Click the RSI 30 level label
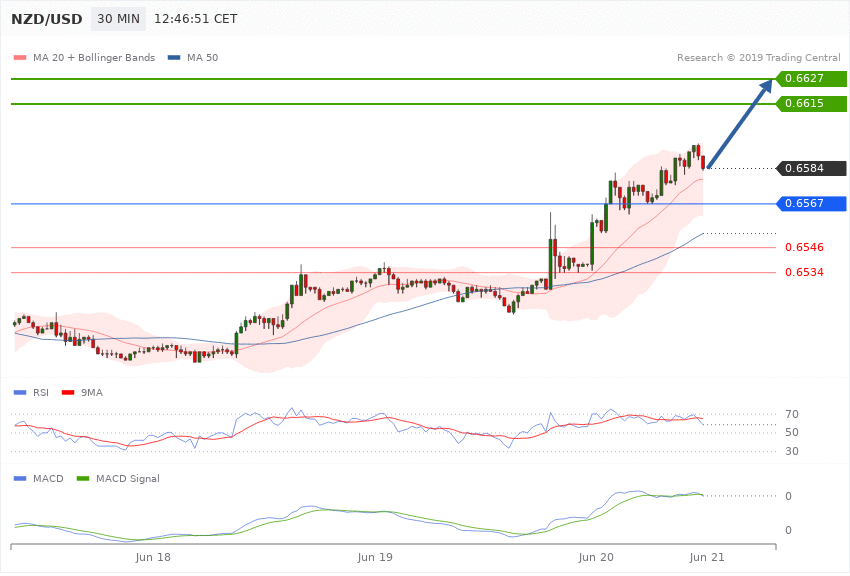This screenshot has height=576, width=850. [792, 451]
